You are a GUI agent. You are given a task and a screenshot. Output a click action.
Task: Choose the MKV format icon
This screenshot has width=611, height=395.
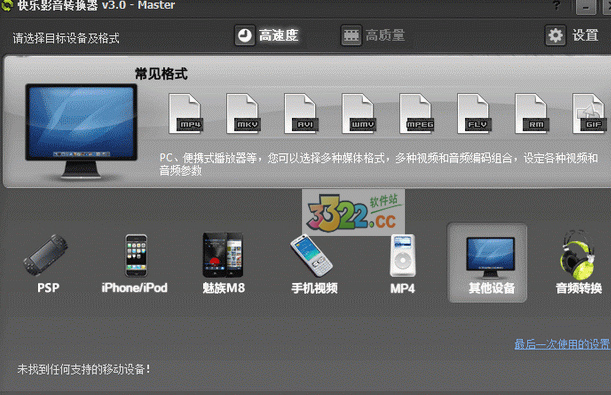(243, 114)
